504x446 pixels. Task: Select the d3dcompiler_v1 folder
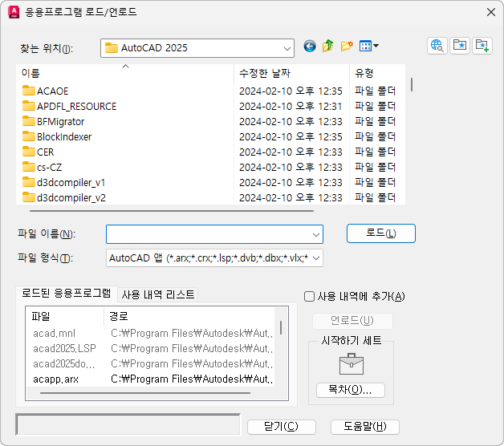(x=64, y=182)
